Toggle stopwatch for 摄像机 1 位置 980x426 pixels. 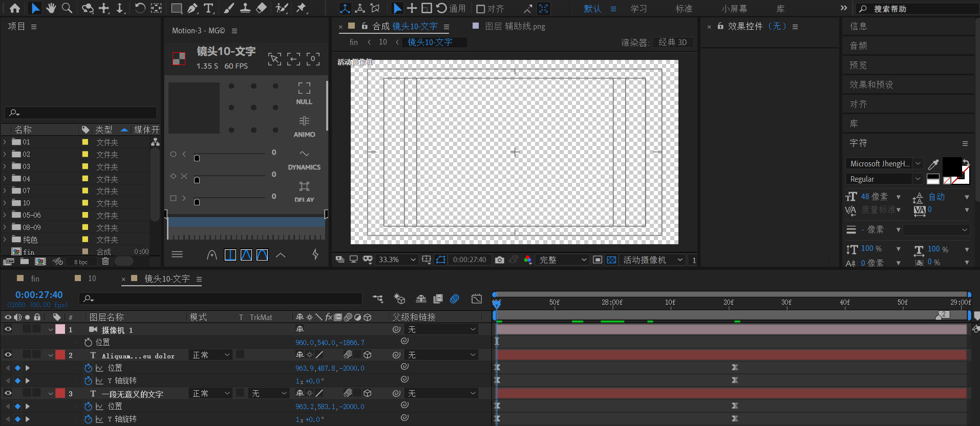88,342
